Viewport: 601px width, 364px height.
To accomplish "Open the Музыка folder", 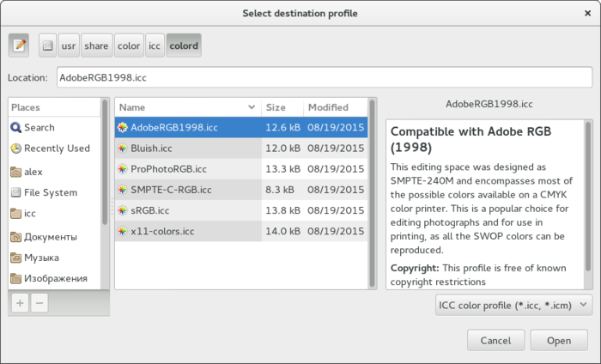I will [54, 258].
